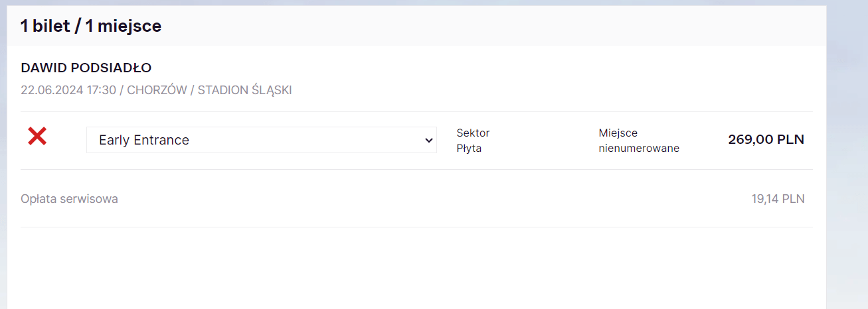Remove the ticket with the red X
This screenshot has width=868, height=309.
pyautogui.click(x=37, y=137)
